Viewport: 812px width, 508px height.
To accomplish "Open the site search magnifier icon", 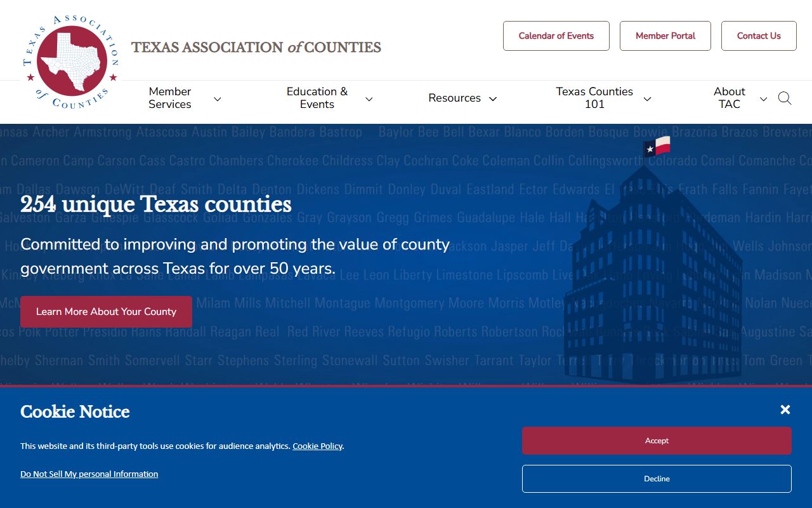I will (x=785, y=98).
